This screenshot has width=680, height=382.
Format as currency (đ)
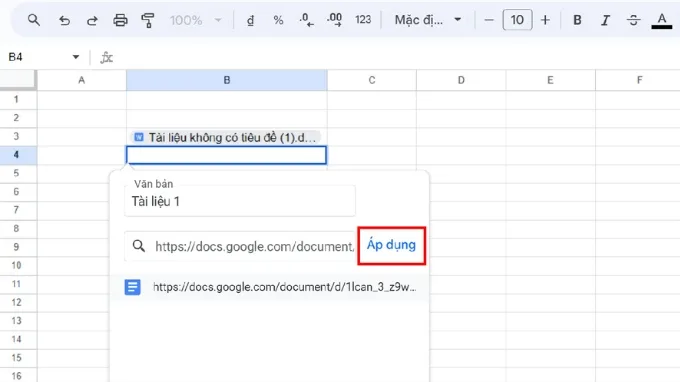pos(250,20)
